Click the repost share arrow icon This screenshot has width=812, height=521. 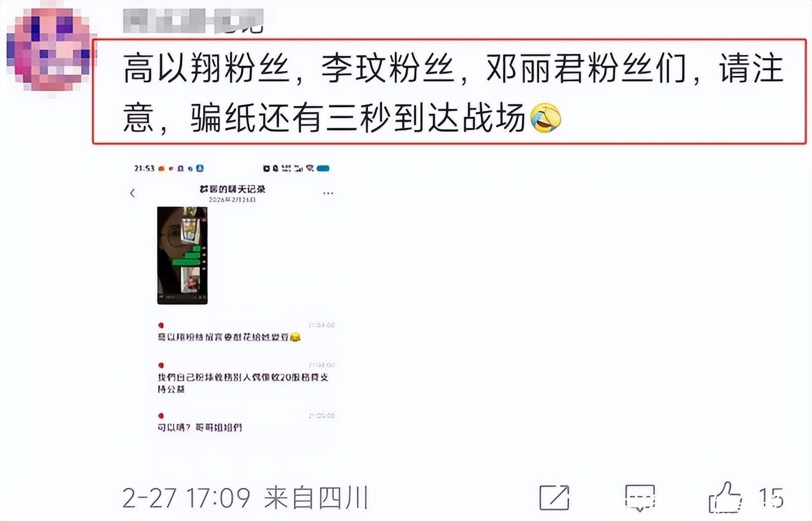click(554, 497)
